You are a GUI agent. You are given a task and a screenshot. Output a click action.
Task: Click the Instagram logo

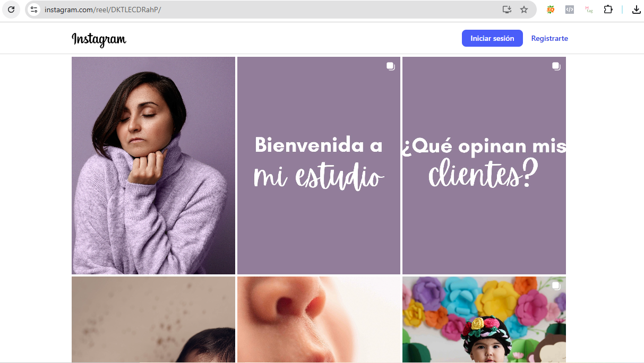(99, 39)
